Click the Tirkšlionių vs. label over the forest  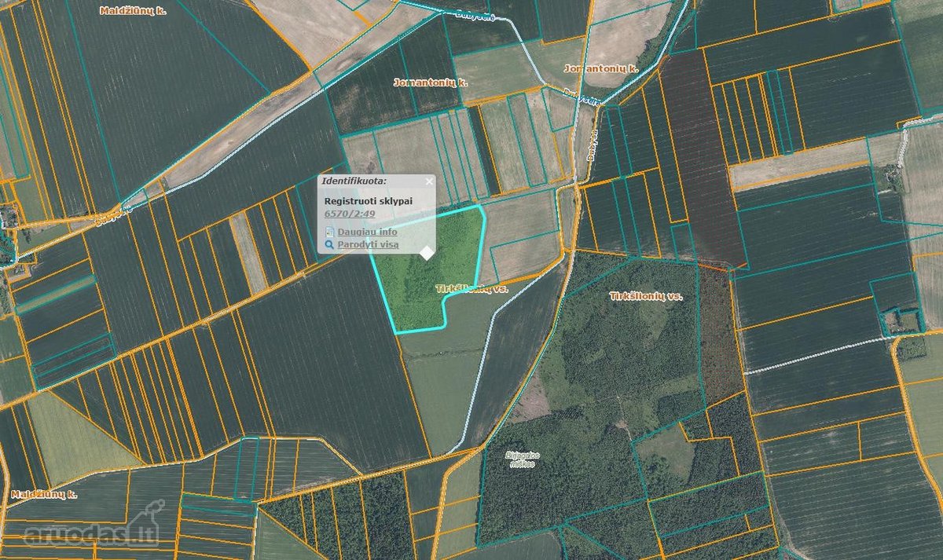click(x=646, y=296)
